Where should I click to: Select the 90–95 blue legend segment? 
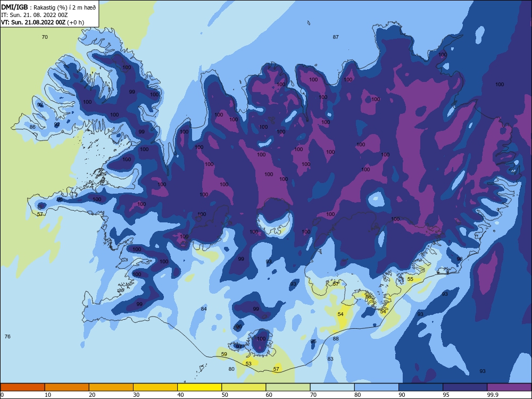click(421, 387)
